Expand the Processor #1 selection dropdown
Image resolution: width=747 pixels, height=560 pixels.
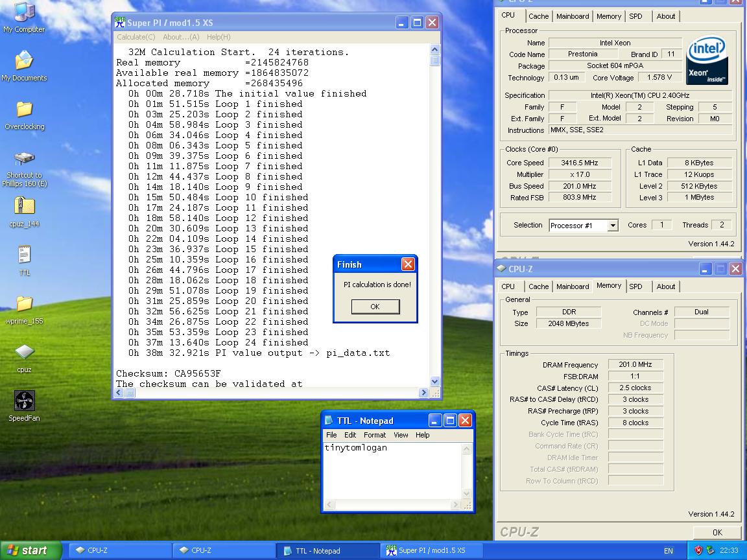(x=613, y=226)
